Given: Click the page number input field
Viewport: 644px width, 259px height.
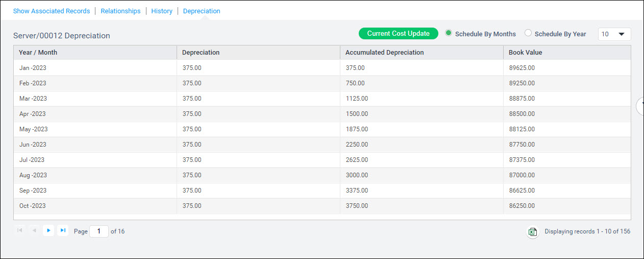Looking at the screenshot, I should pos(99,231).
